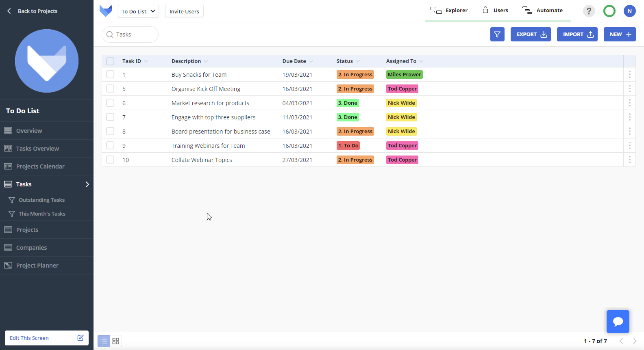Open the filter funnel button
644x350 pixels.
click(x=497, y=35)
